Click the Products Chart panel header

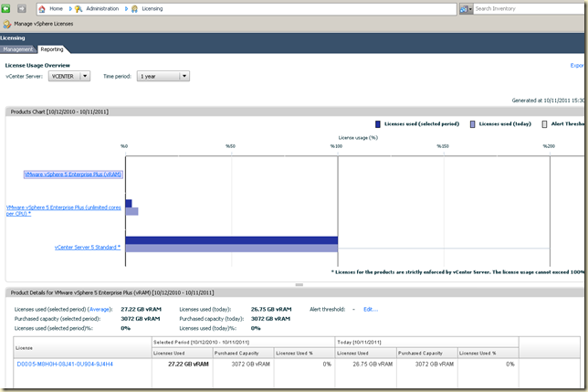click(295, 111)
